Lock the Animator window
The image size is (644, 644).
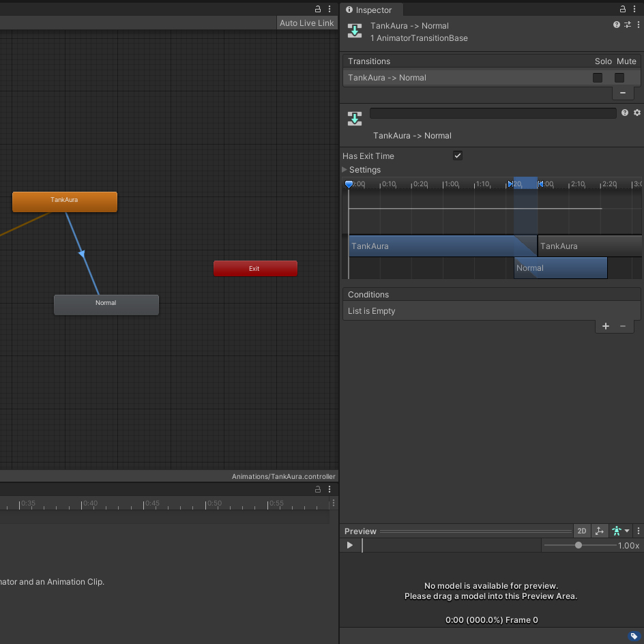[x=317, y=9]
